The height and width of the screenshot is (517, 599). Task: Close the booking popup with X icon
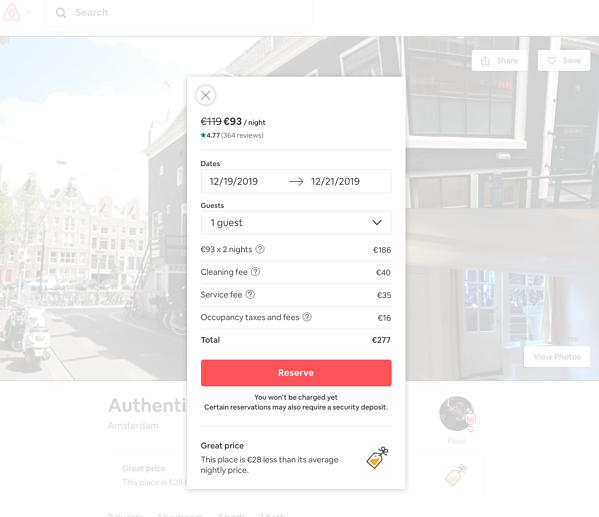click(x=206, y=96)
